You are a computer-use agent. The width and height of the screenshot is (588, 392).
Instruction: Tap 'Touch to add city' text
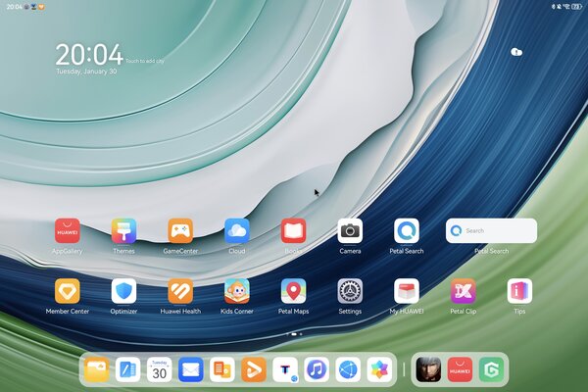tap(145, 61)
